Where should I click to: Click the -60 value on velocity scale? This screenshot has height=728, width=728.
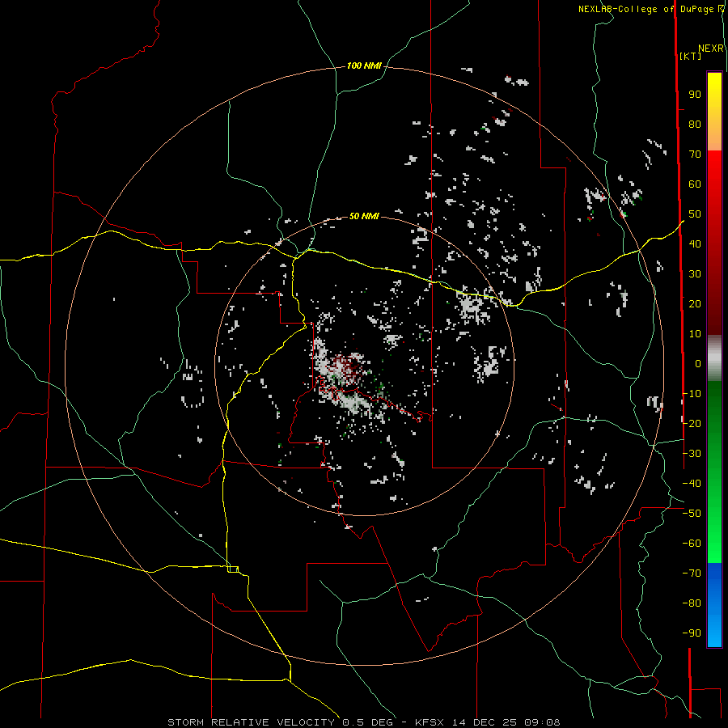pyautogui.click(x=692, y=544)
